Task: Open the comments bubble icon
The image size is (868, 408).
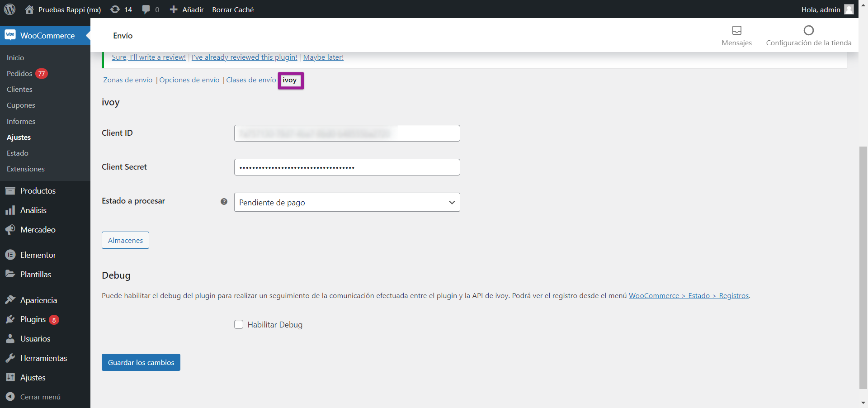Action: pyautogui.click(x=146, y=9)
